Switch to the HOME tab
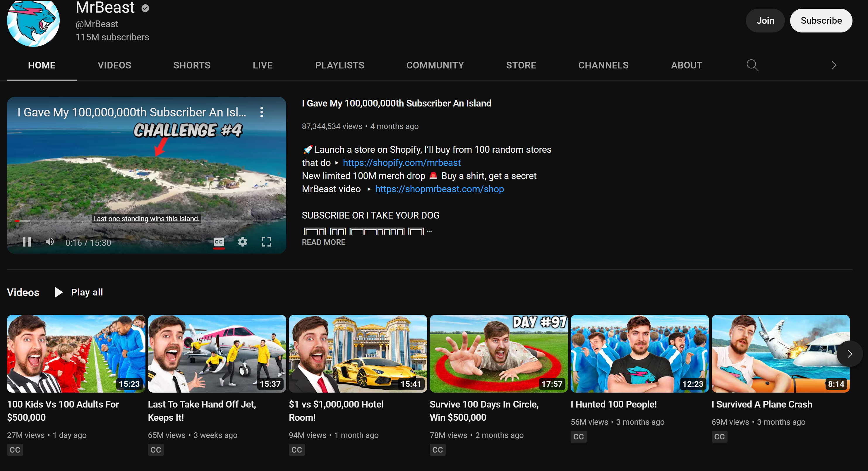 pyautogui.click(x=42, y=65)
